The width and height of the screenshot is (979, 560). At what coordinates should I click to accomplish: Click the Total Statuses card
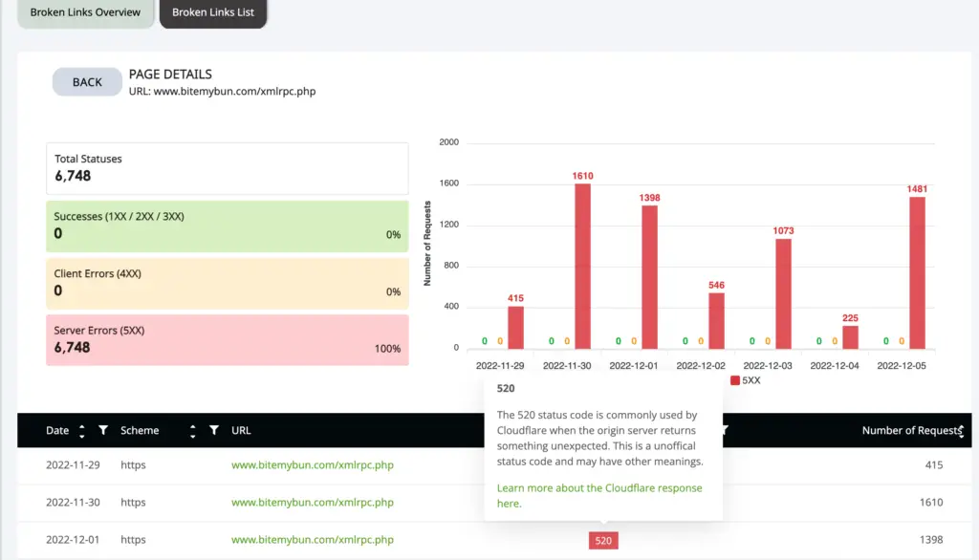pyautogui.click(x=228, y=168)
